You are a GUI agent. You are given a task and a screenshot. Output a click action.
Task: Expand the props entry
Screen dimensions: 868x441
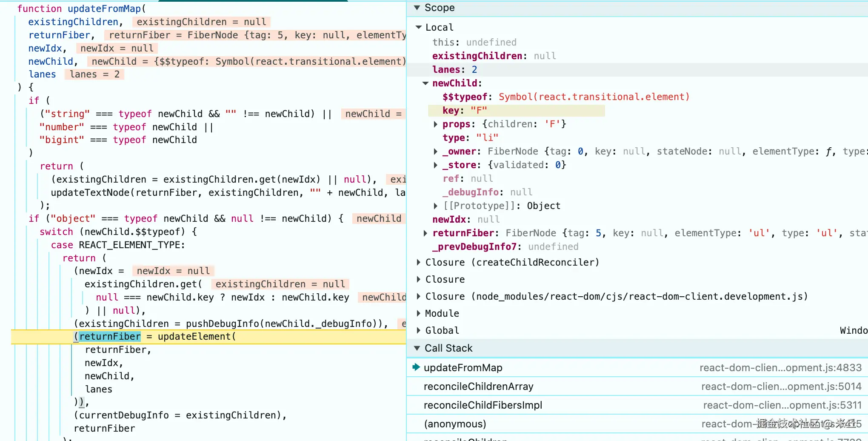pos(435,124)
